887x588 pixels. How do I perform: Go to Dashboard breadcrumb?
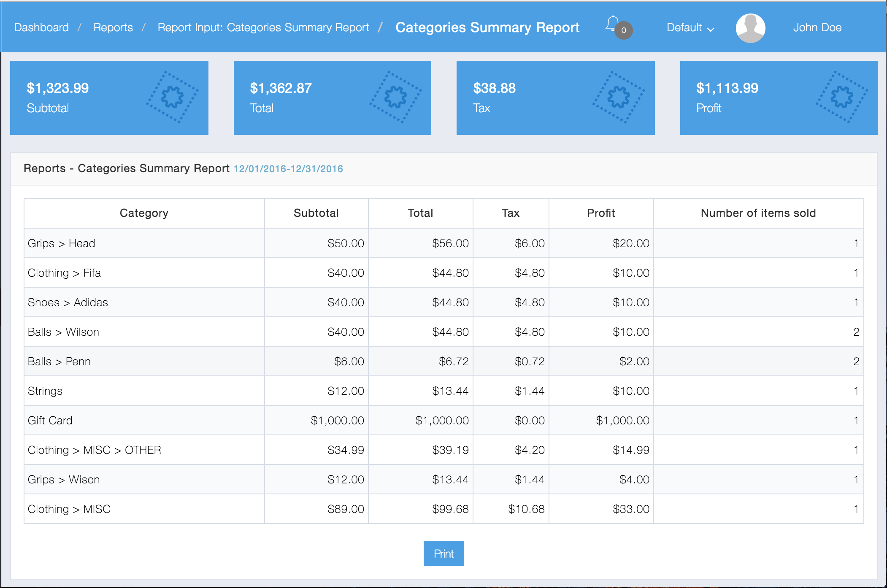tap(41, 28)
